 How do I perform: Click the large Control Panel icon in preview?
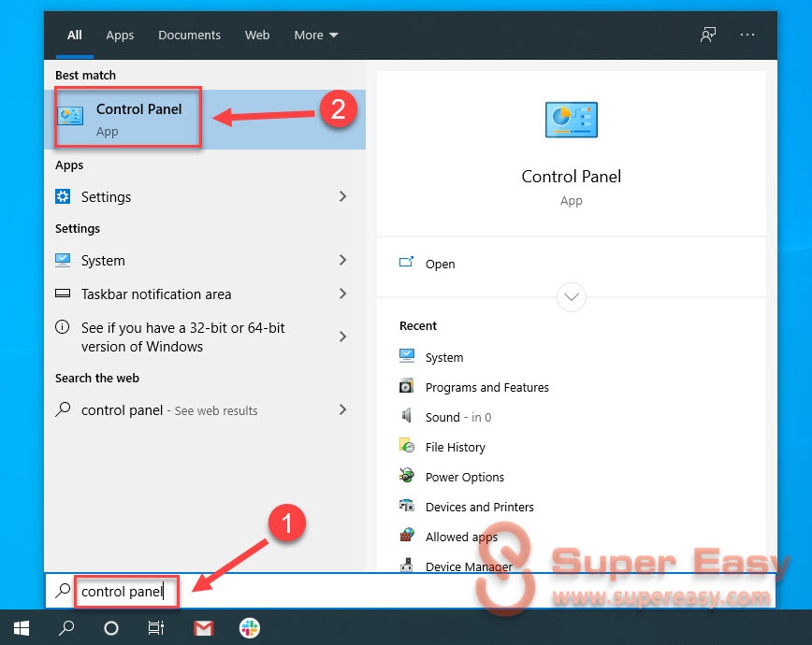pos(572,120)
